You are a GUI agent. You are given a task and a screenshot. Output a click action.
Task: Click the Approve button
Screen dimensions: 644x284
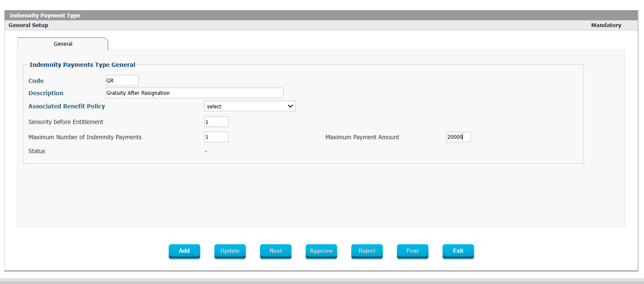point(321,251)
